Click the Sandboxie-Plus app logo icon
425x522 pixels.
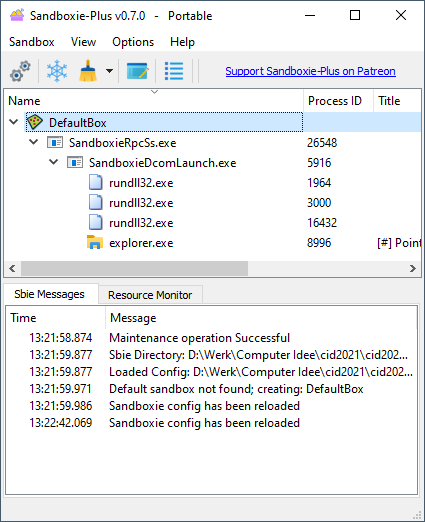point(17,15)
